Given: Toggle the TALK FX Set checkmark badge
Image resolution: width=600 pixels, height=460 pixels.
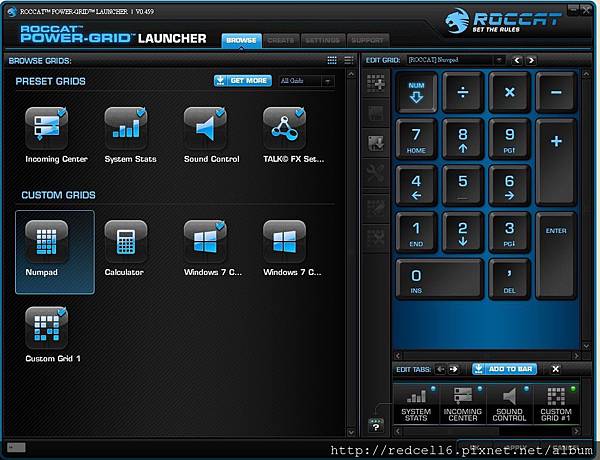Looking at the screenshot, I should 300,112.
